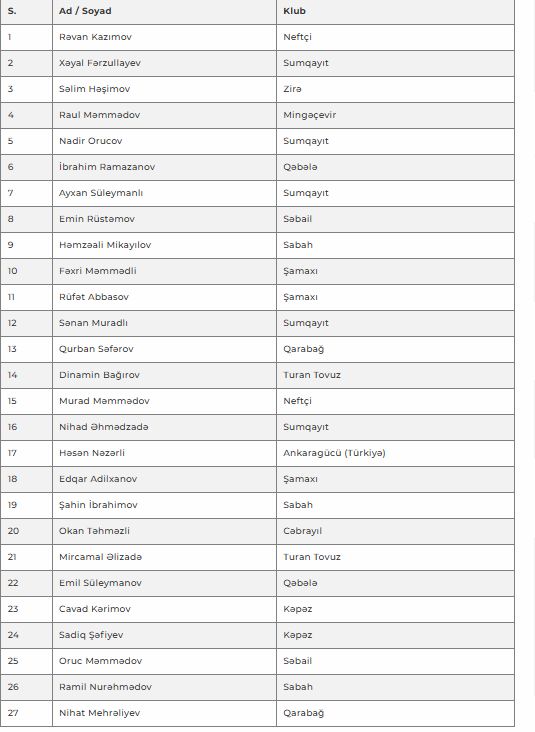The image size is (535, 732).
Task: Click the 'Klub' column header
Action: 294,11
